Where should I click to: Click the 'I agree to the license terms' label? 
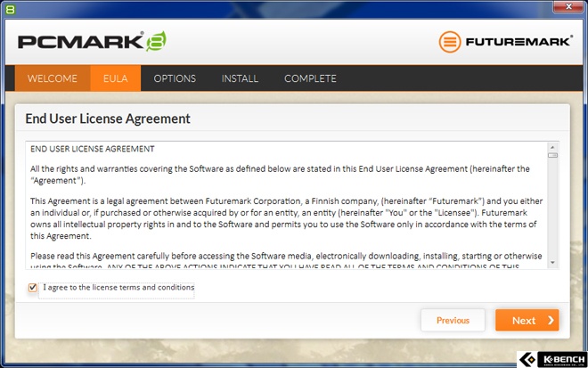click(x=118, y=287)
